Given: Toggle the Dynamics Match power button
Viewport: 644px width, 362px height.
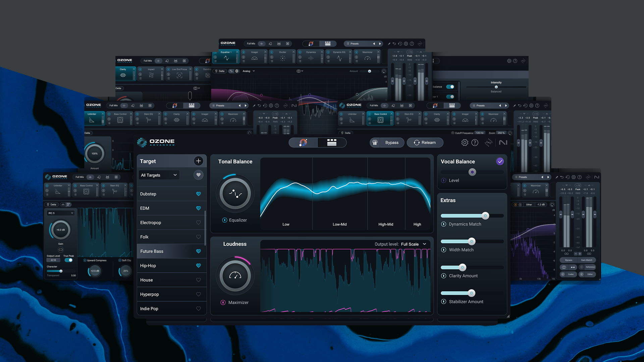Looking at the screenshot, I should [x=443, y=224].
